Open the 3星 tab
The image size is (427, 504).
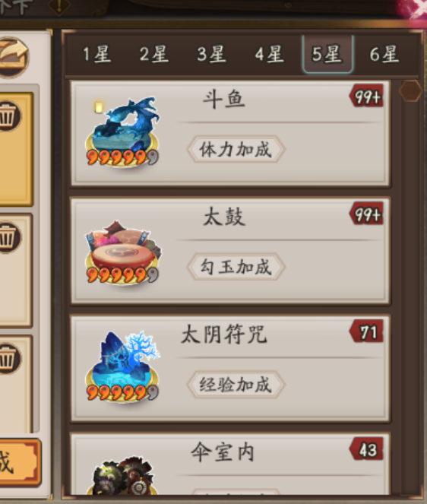point(212,54)
